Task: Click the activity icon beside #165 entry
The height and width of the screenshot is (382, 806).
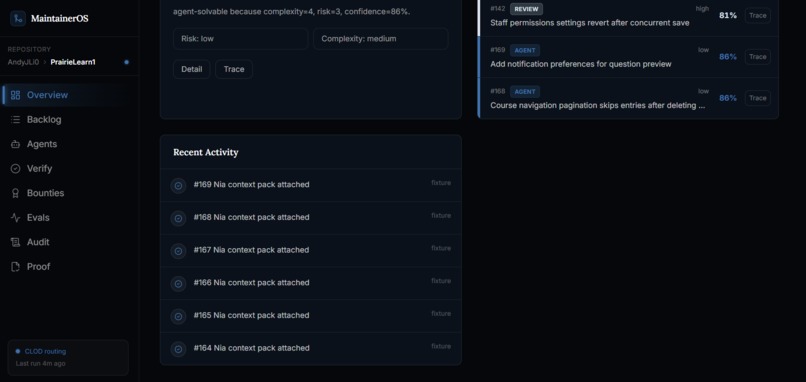Action: pos(178,317)
